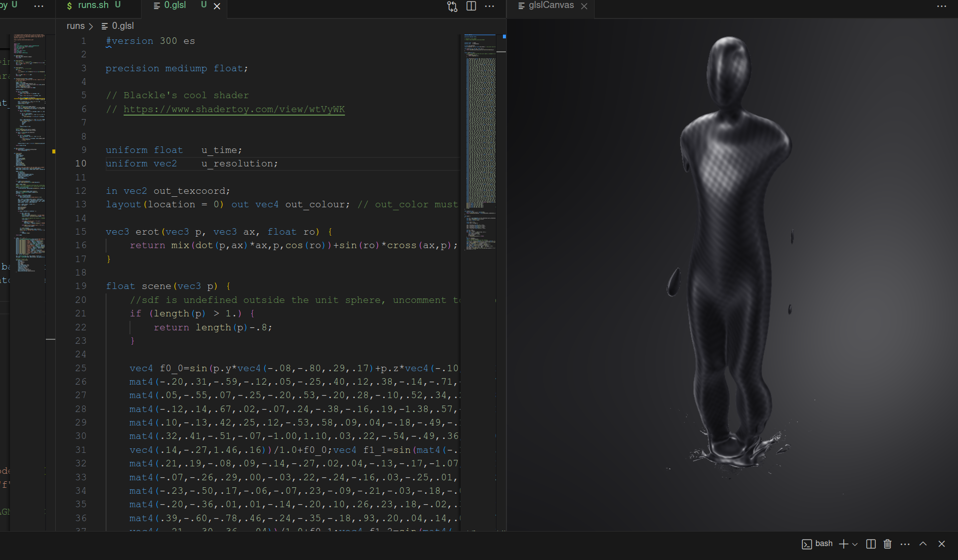Create a new terminal with plus icon
This screenshot has height=560, width=958.
tap(843, 544)
